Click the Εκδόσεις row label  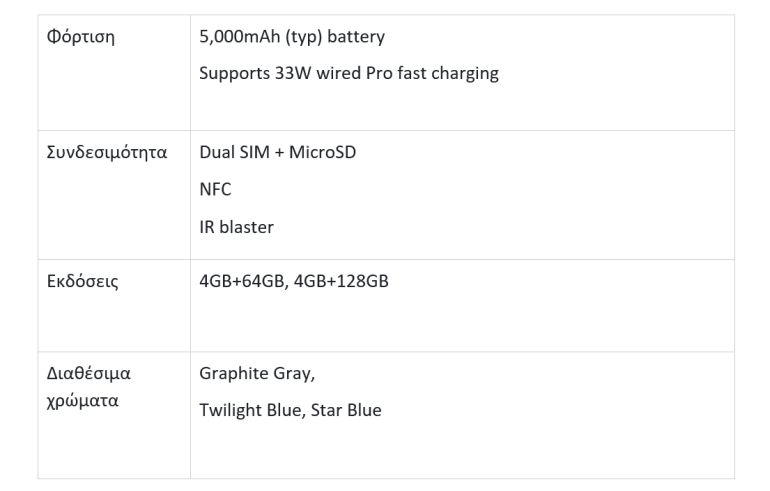click(x=82, y=281)
